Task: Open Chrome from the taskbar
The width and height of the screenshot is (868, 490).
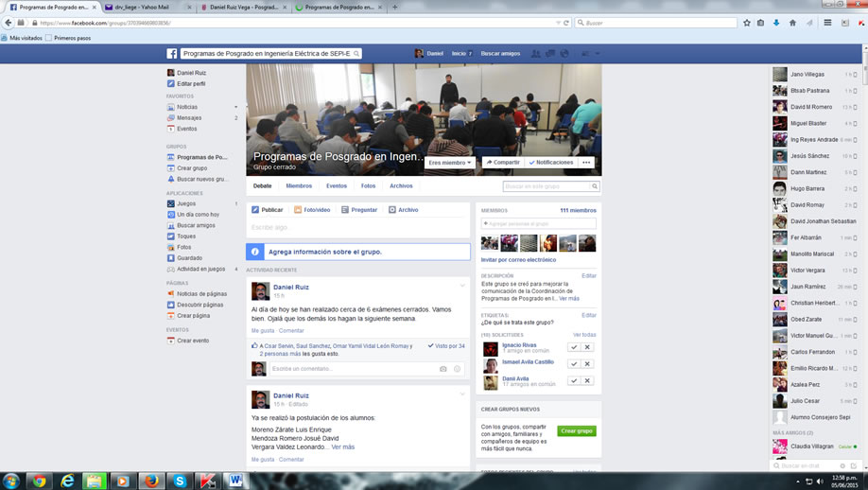Action: (x=39, y=481)
